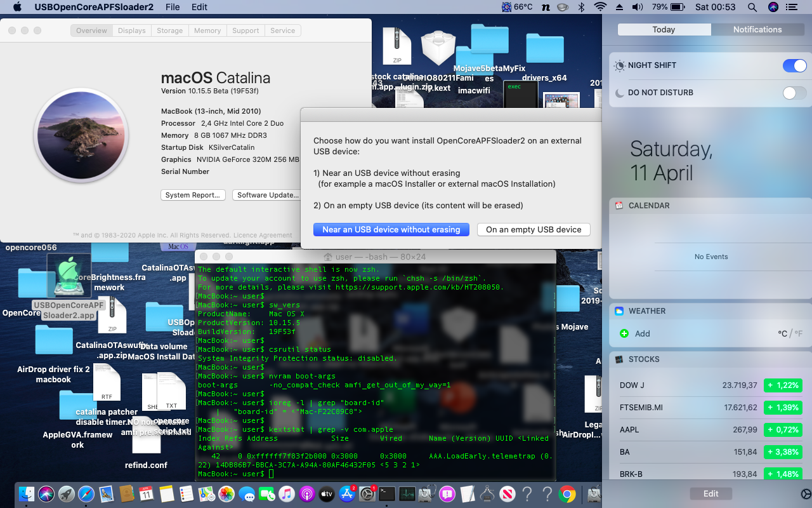Click the battery 79% status item
The width and height of the screenshot is (812, 508).
(x=667, y=7)
